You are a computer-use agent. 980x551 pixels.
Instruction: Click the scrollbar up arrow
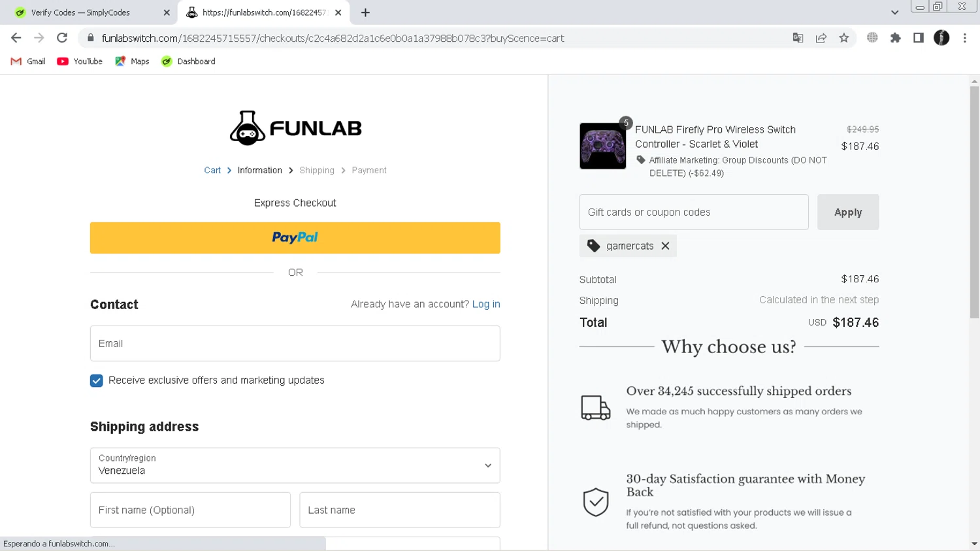(974, 81)
